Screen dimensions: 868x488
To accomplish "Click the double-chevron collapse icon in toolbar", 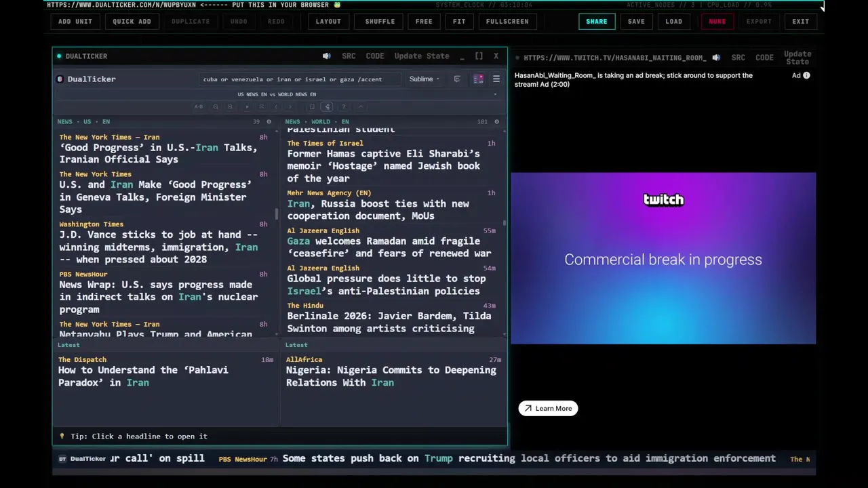I will 262,106.
